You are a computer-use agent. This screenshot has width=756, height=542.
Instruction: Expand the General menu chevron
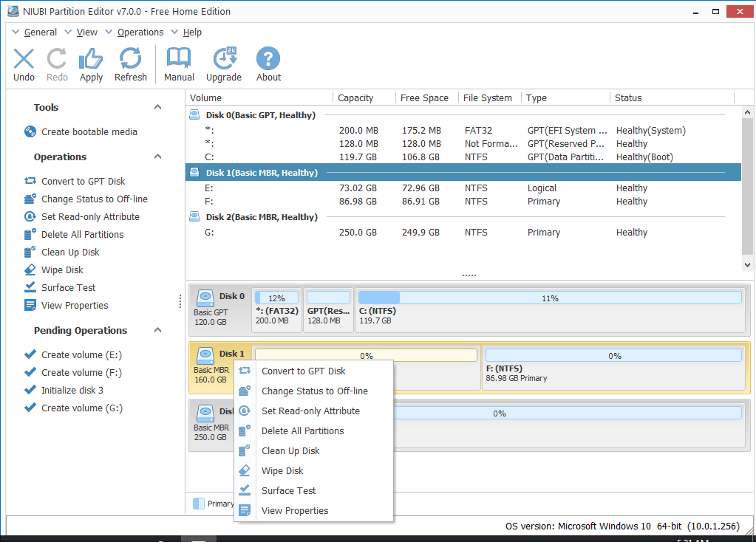[16, 32]
